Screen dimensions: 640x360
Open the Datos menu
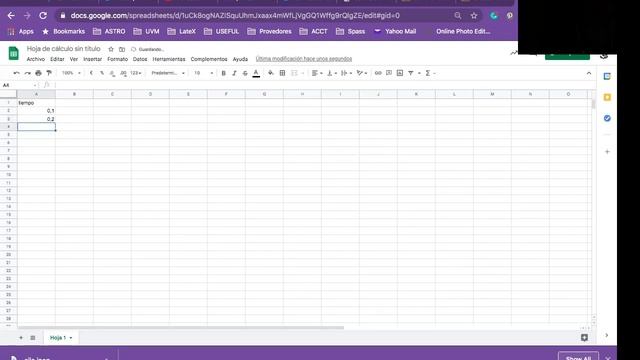tap(140, 59)
